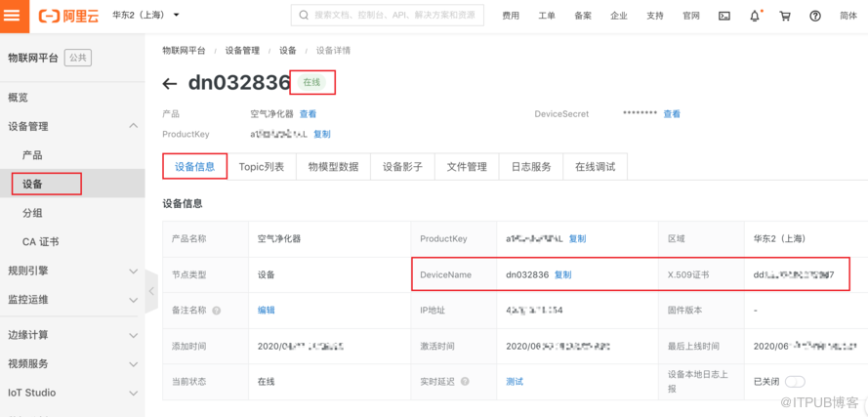Toggle the 设备本地日志上报 switch
This screenshot has height=417, width=868.
[795, 382]
